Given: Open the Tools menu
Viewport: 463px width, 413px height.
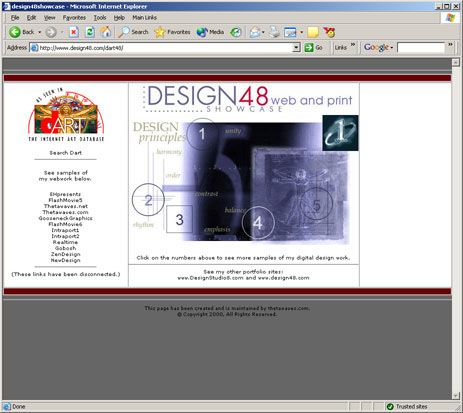Looking at the screenshot, I should [100, 18].
